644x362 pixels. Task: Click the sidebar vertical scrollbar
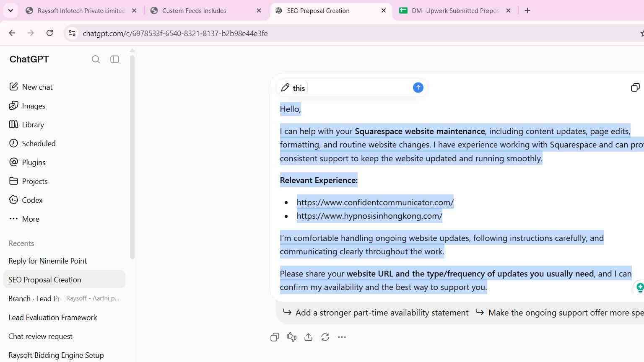(x=132, y=157)
